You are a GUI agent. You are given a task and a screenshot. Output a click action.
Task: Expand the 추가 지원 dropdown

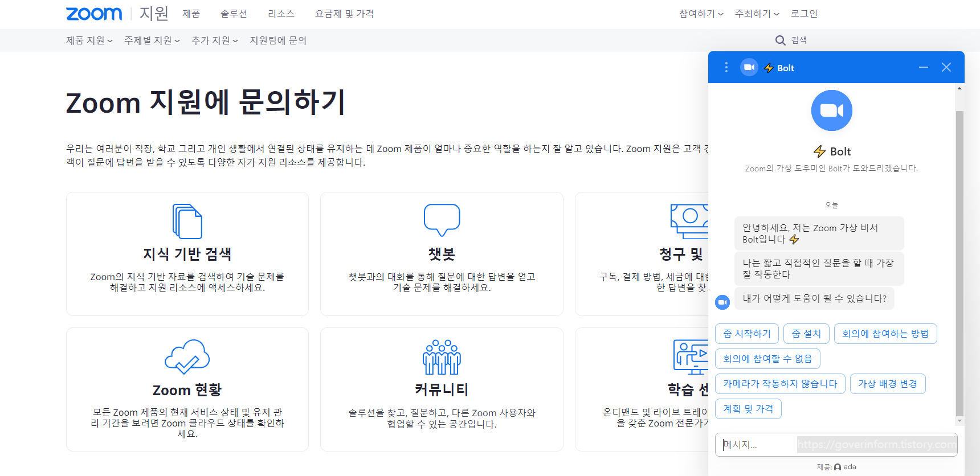pos(215,40)
